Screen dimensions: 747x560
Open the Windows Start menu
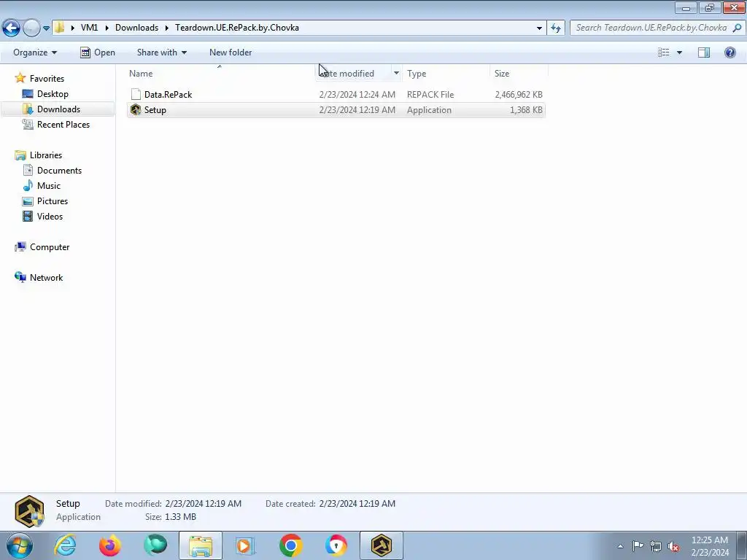[x=20, y=545]
